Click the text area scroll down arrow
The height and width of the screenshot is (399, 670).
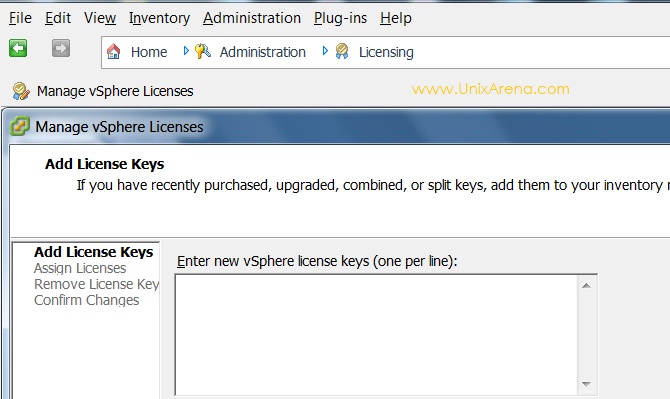586,384
